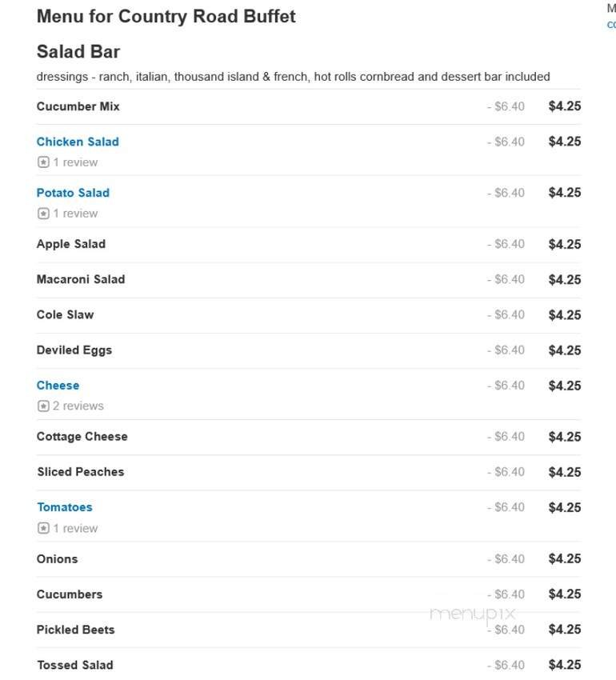The width and height of the screenshot is (616, 680).
Task: Open the Potato Salad item page
Action: (73, 193)
